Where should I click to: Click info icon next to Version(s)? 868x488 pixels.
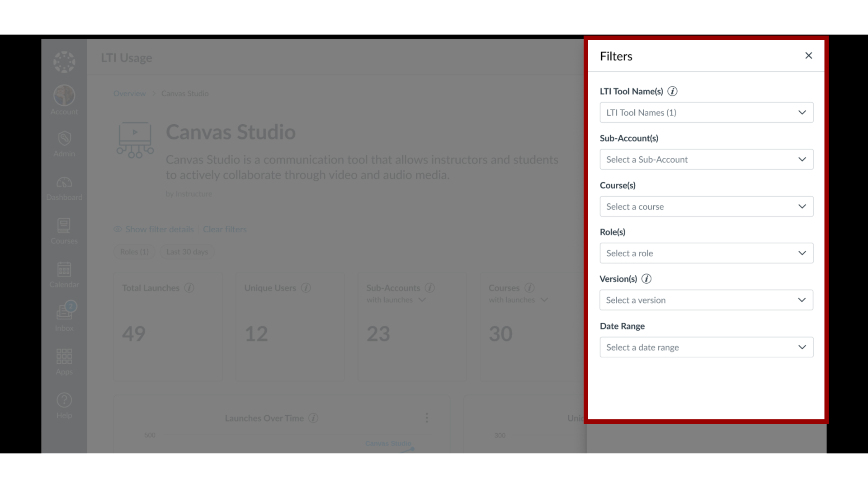646,279
